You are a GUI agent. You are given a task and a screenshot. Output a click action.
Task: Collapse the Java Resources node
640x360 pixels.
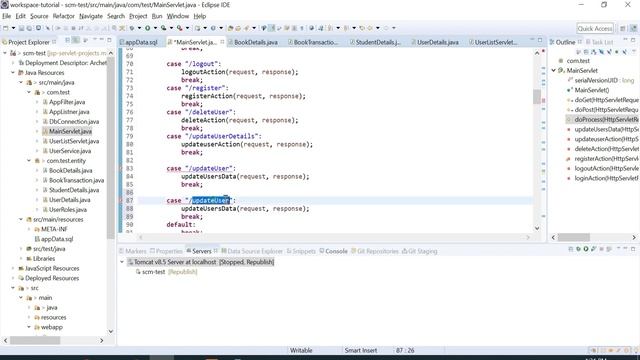[13, 73]
